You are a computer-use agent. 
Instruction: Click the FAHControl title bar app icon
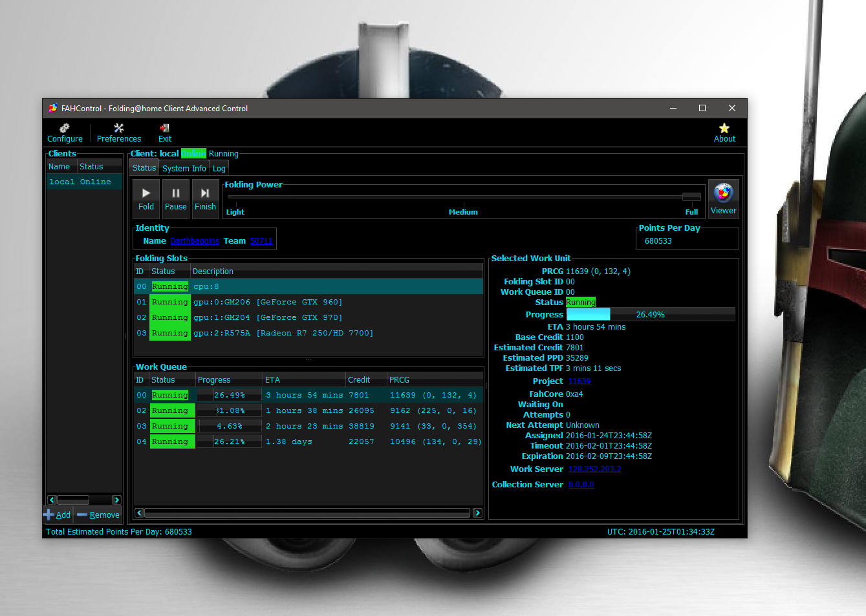click(53, 109)
